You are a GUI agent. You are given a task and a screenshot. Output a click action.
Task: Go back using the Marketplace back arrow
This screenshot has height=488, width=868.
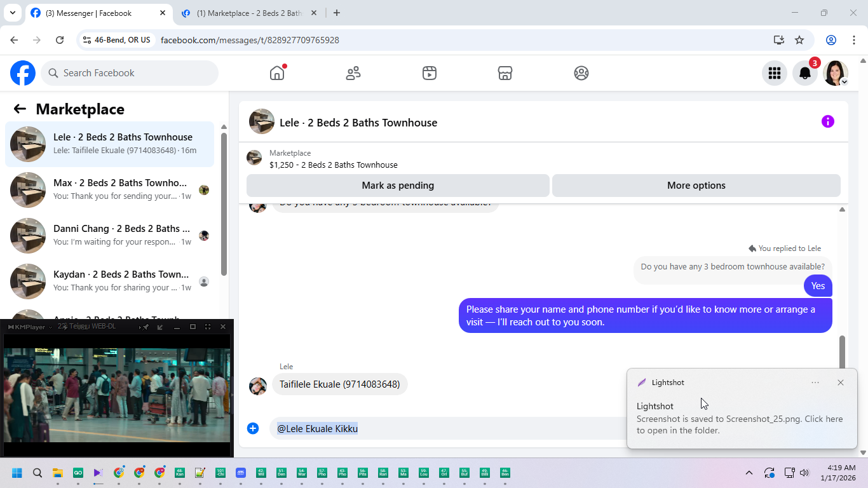point(20,109)
